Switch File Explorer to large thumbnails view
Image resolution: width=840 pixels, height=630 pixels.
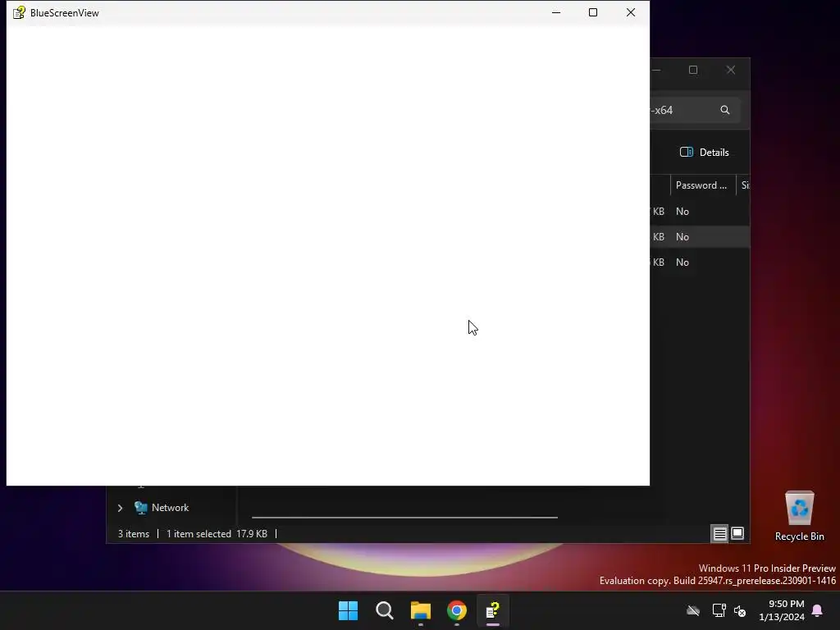[737, 533]
